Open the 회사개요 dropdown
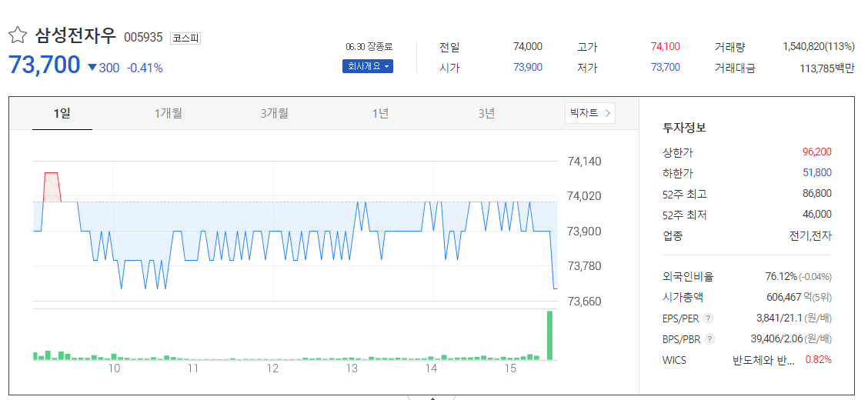The width and height of the screenshot is (868, 400). (x=368, y=66)
